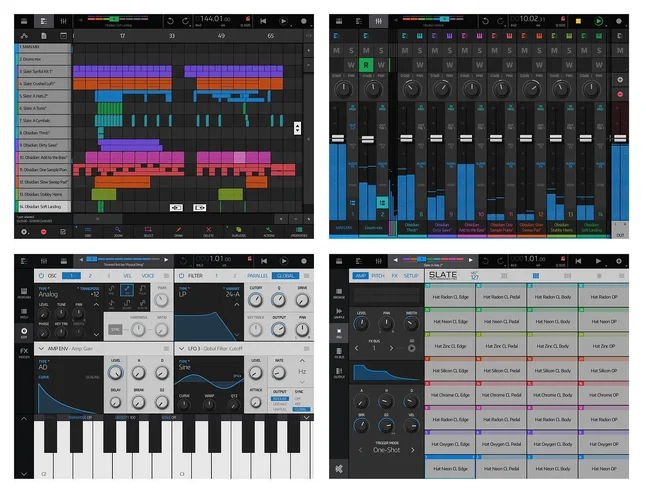Collapse the LFO 3 section chevron
The image size is (646, 500).
(182, 348)
